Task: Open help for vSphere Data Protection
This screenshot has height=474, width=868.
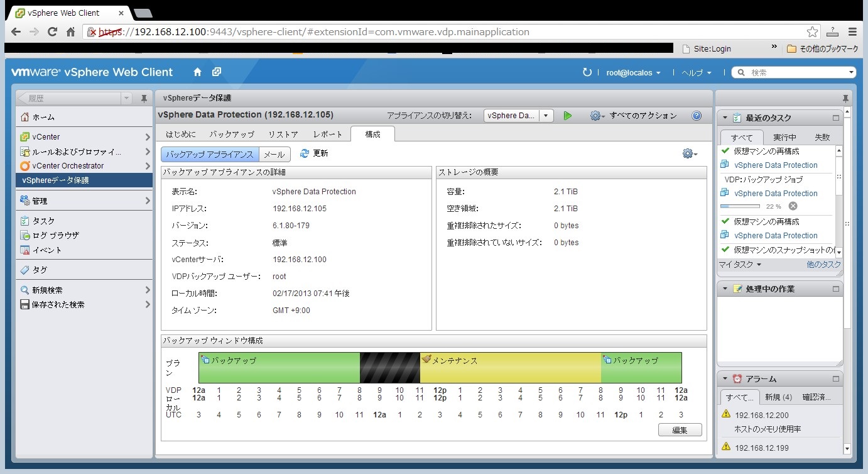Action: 696,116
